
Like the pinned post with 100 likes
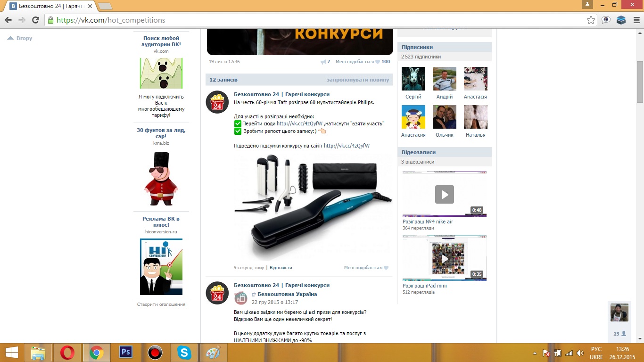363,62
